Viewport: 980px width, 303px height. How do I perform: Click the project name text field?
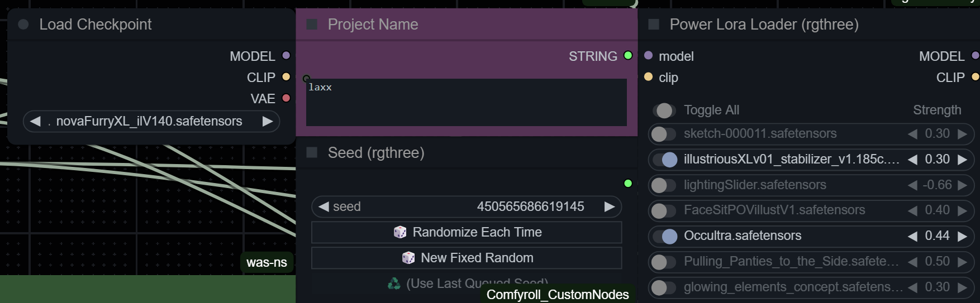(467, 103)
